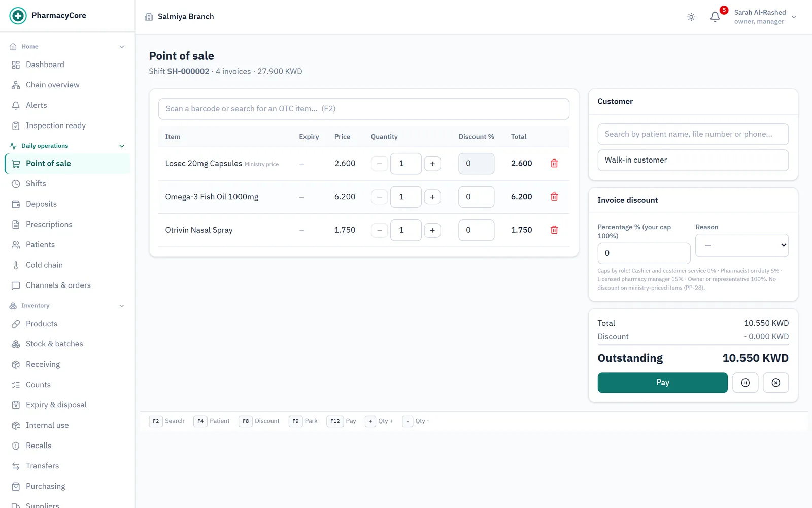Select the Walk-in customer button
Viewport: 812px width, 508px height.
[x=693, y=160]
